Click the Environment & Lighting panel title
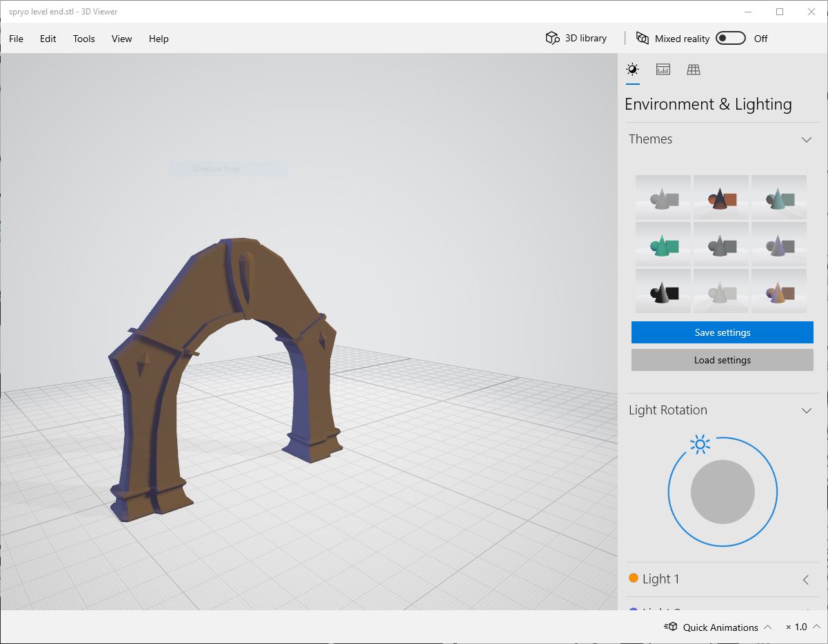This screenshot has width=828, height=644. [708, 105]
